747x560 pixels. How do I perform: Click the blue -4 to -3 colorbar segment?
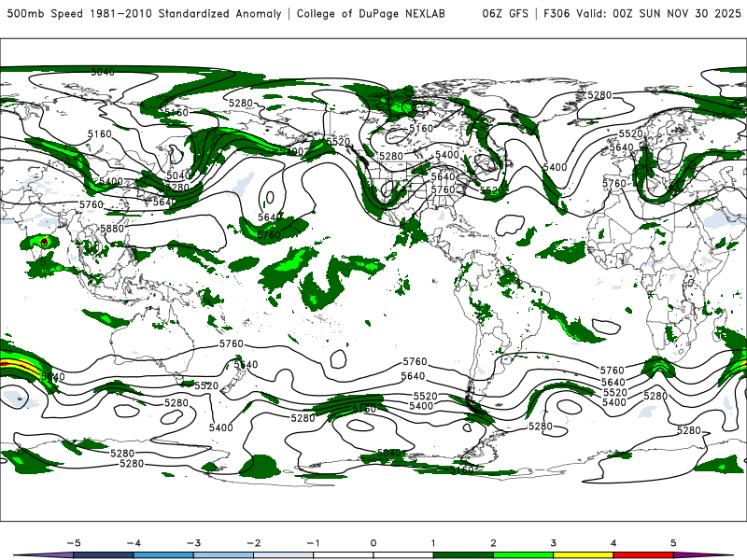(x=163, y=555)
